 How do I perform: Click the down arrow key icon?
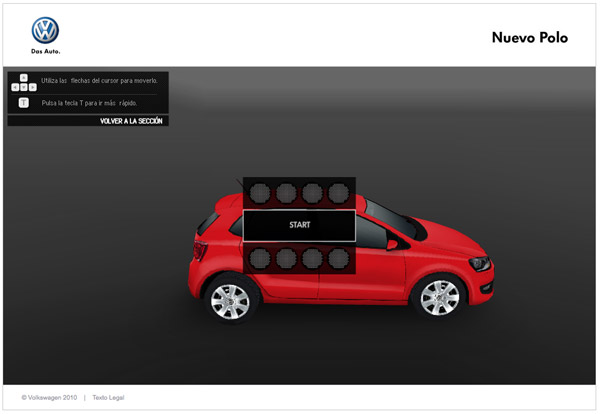(24, 87)
